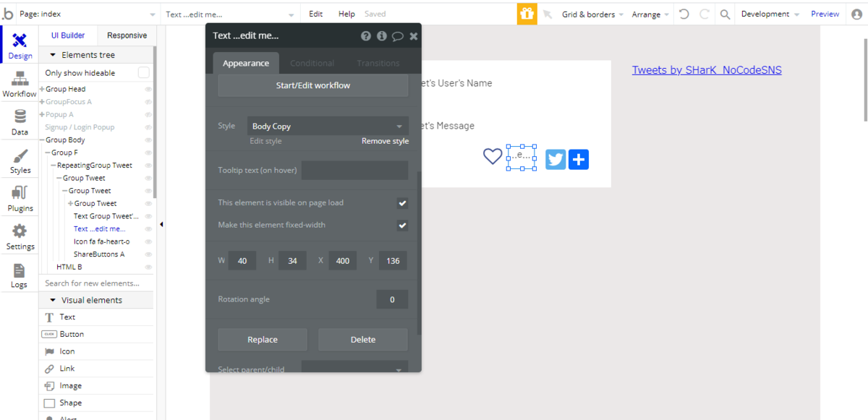Click the Search for new elements field
This screenshot has height=420, width=868.
(96, 283)
